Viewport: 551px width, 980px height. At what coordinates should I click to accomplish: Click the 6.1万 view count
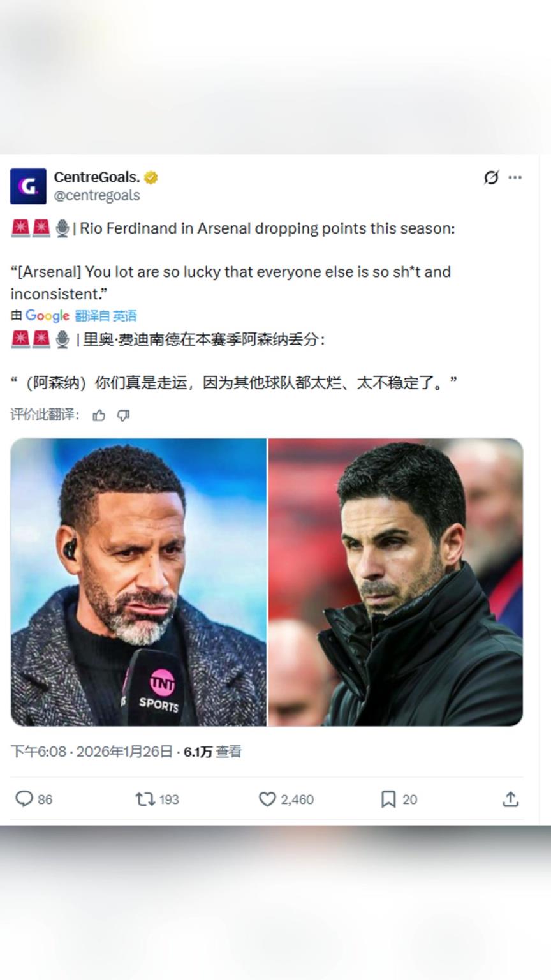click(198, 752)
